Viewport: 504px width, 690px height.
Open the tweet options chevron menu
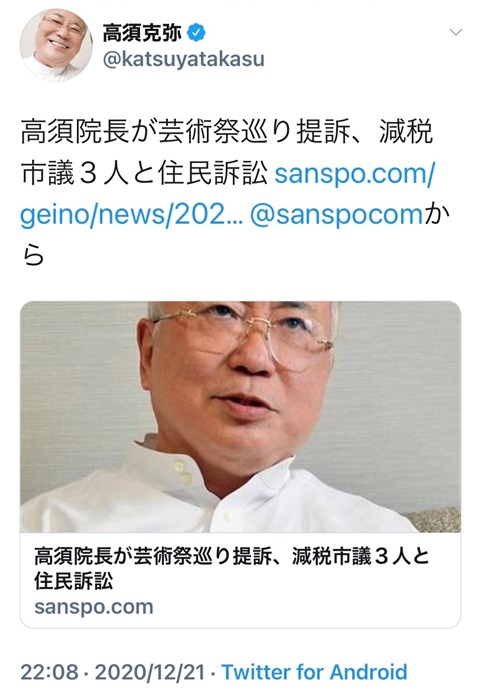click(x=456, y=32)
